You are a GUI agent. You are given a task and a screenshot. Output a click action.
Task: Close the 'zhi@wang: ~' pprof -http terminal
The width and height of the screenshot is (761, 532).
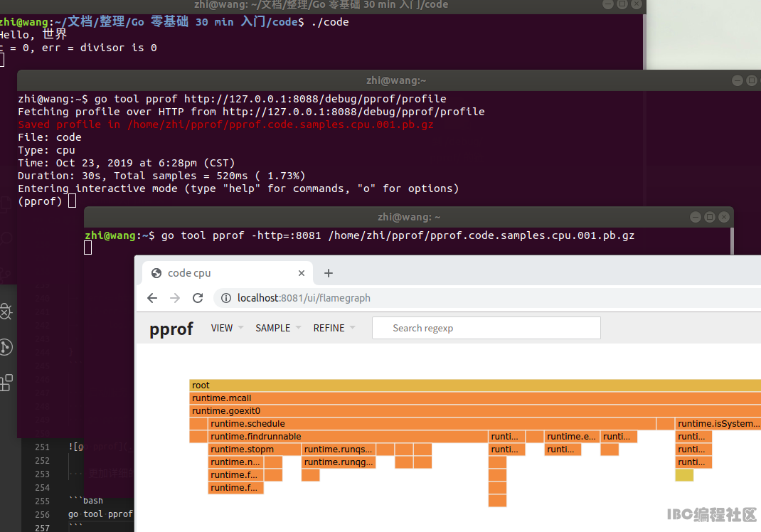(x=723, y=217)
